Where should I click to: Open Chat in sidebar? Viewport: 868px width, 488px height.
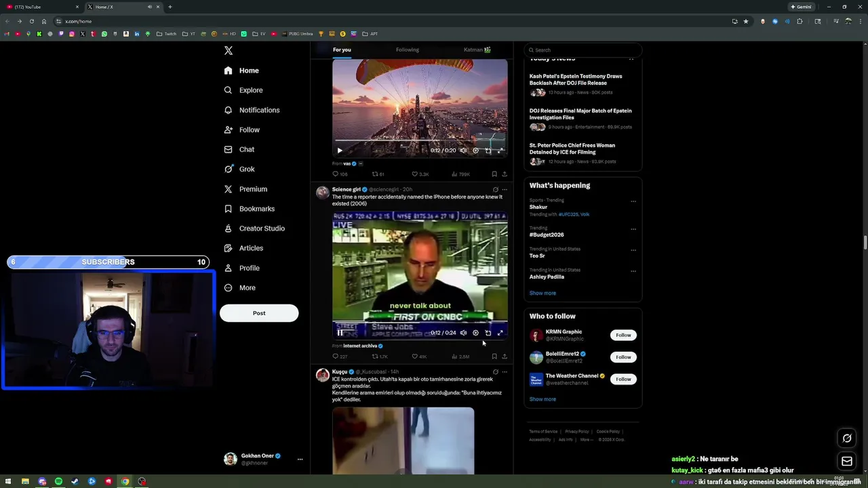pyautogui.click(x=239, y=149)
